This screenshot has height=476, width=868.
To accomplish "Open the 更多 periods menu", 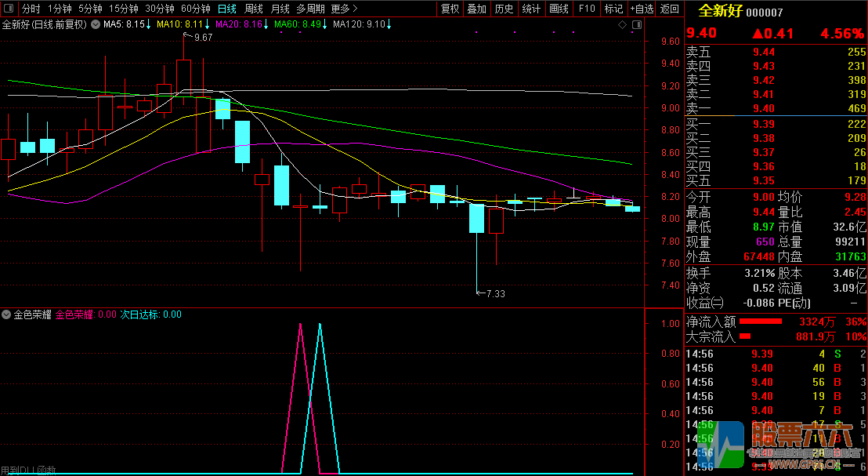I will point(343,9).
